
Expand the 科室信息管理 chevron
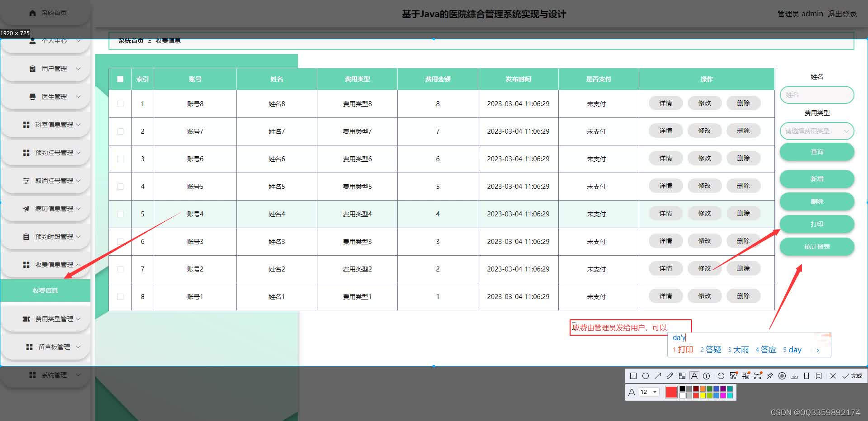[x=78, y=125]
